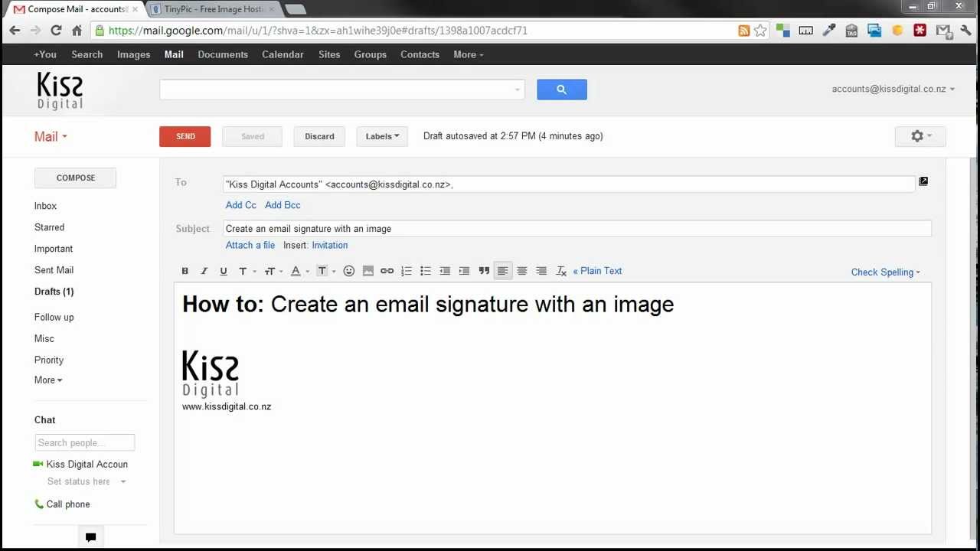Bookmark this page with star icon
Viewport: 980px width, 551px height.
click(760, 31)
